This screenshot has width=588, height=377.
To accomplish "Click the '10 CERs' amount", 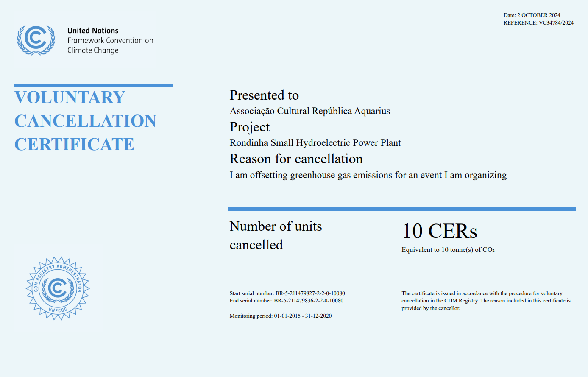I will pos(440,232).
